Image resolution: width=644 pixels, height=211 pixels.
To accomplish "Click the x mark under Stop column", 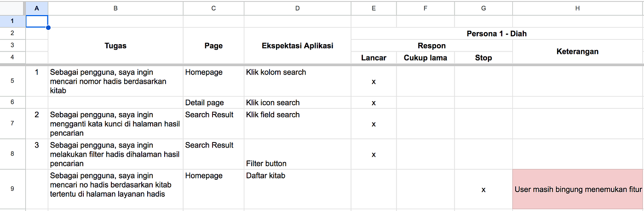I will tap(483, 189).
